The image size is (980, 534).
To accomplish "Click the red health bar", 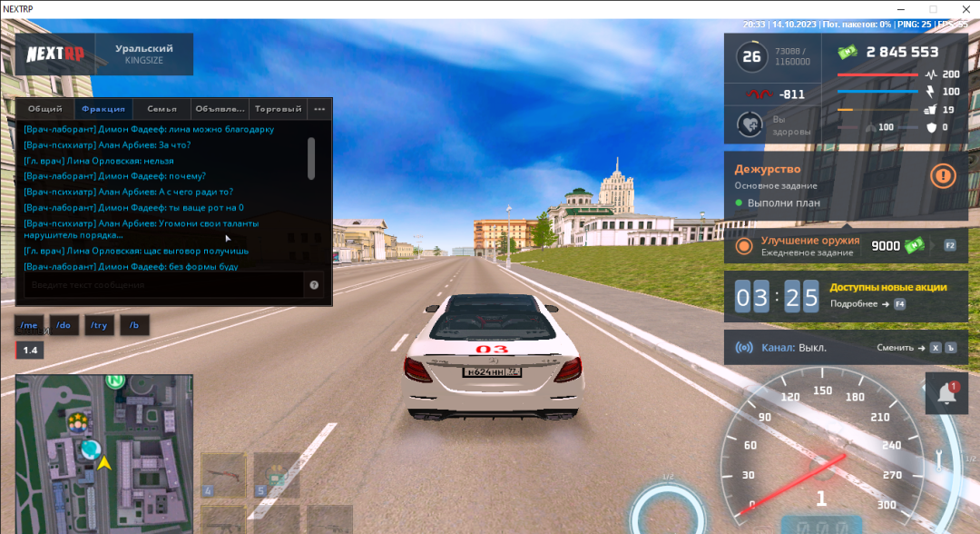I will pos(877,74).
